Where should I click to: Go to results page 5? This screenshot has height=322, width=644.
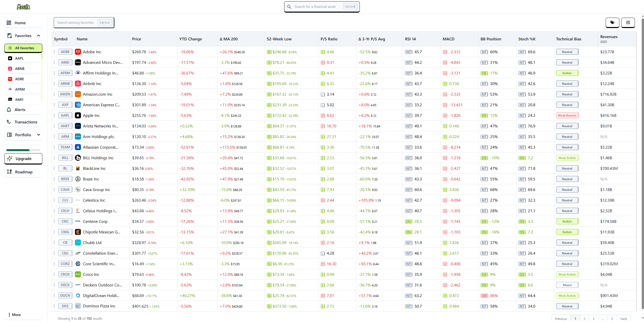(612, 318)
